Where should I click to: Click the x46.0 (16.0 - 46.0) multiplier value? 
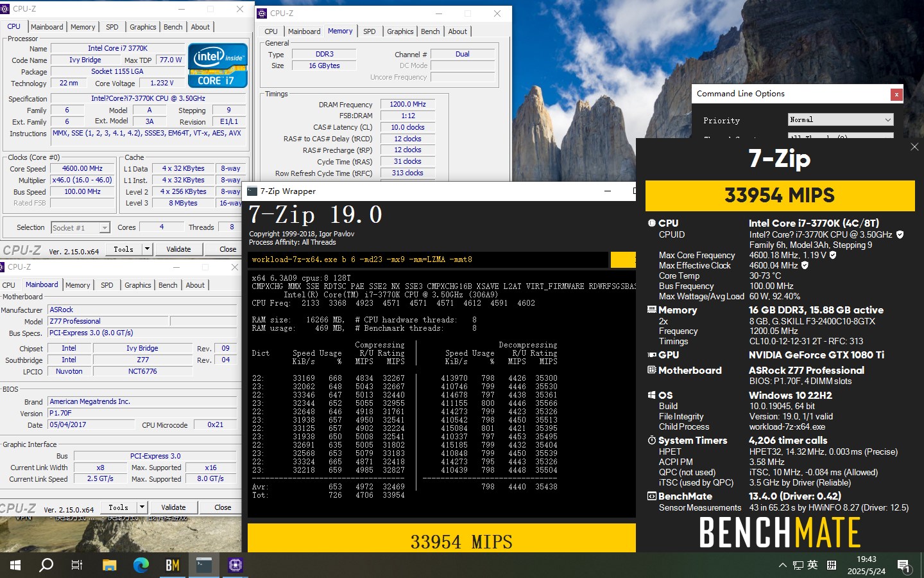pyautogui.click(x=82, y=180)
